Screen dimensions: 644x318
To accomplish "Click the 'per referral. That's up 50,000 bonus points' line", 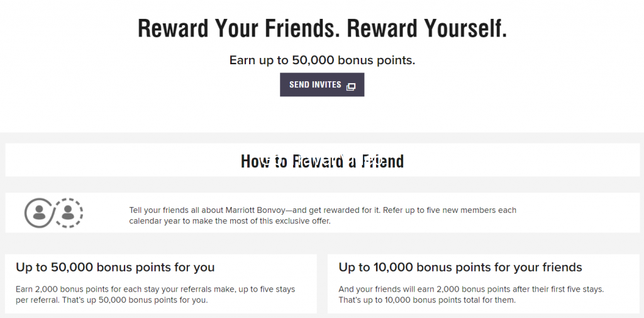I will (x=112, y=300).
